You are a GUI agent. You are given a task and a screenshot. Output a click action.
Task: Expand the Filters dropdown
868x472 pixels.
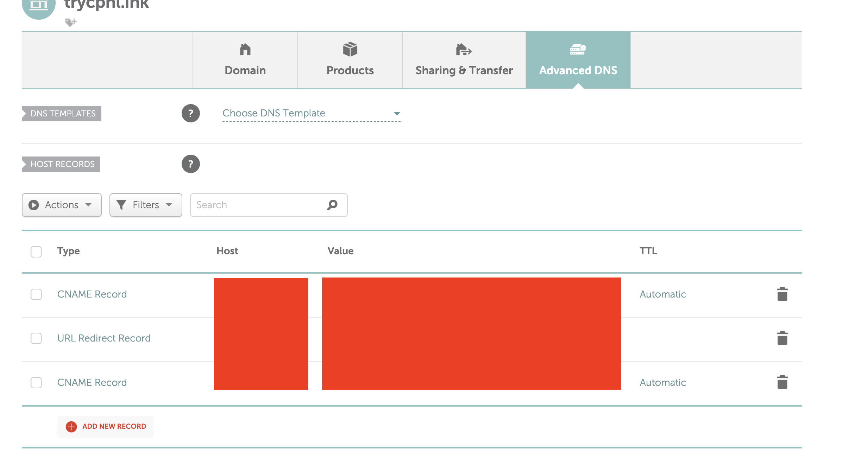tap(146, 205)
